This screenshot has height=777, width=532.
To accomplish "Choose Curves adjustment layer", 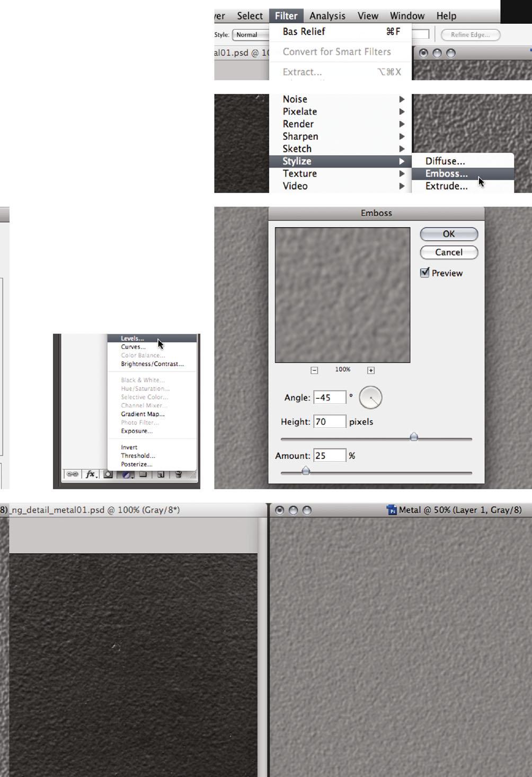I will (152, 347).
